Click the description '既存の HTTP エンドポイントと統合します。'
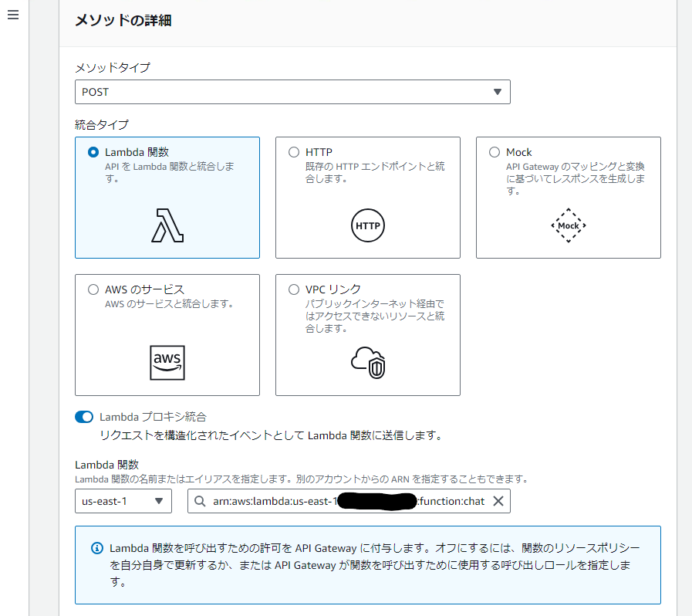 tap(375, 172)
